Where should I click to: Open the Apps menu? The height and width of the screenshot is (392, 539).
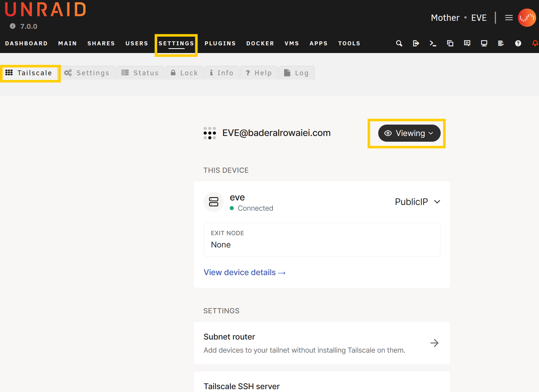[319, 43]
